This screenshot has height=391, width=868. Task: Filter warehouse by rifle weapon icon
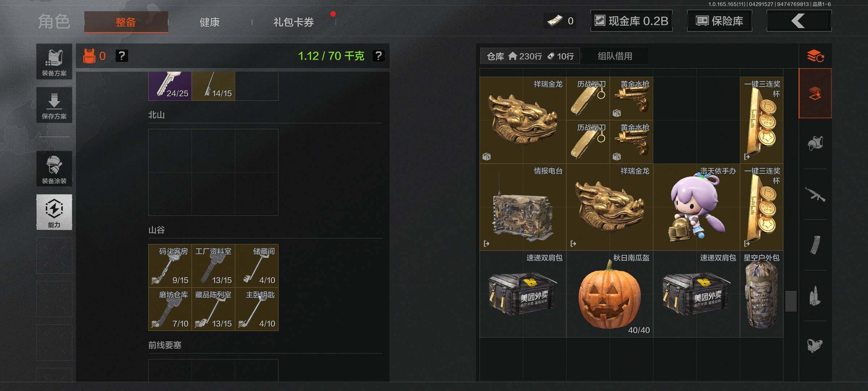(815, 194)
